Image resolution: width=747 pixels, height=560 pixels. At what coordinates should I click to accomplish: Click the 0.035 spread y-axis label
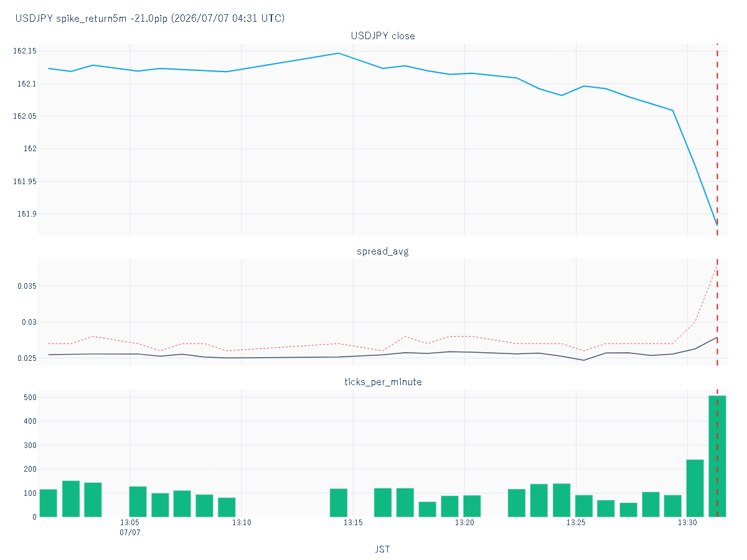26,286
